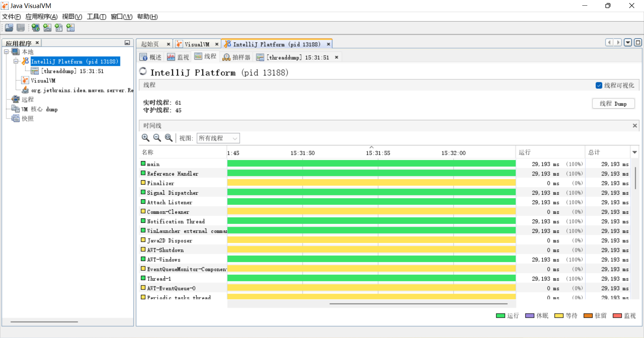Close the 起始页 tab
This screenshot has height=338, width=644.
168,44
